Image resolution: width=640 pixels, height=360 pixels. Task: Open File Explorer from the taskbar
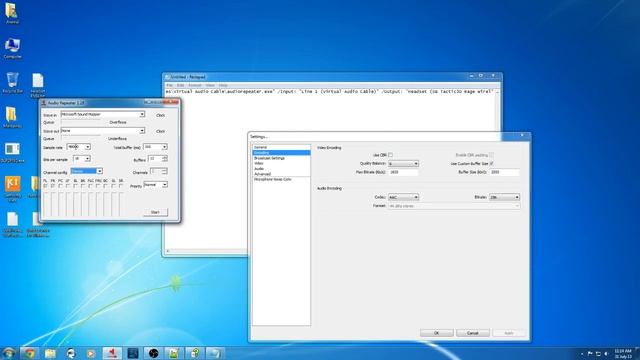point(50,353)
